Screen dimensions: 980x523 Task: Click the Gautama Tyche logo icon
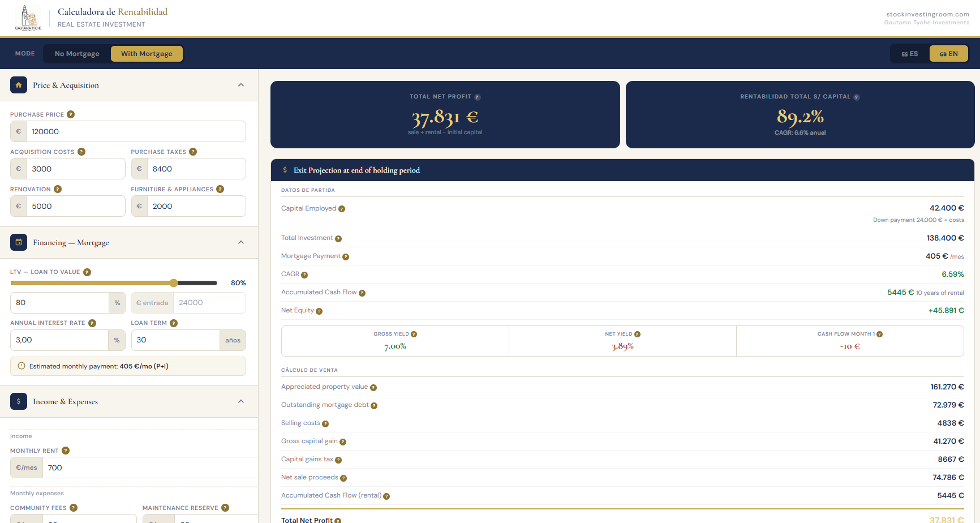pyautogui.click(x=28, y=18)
